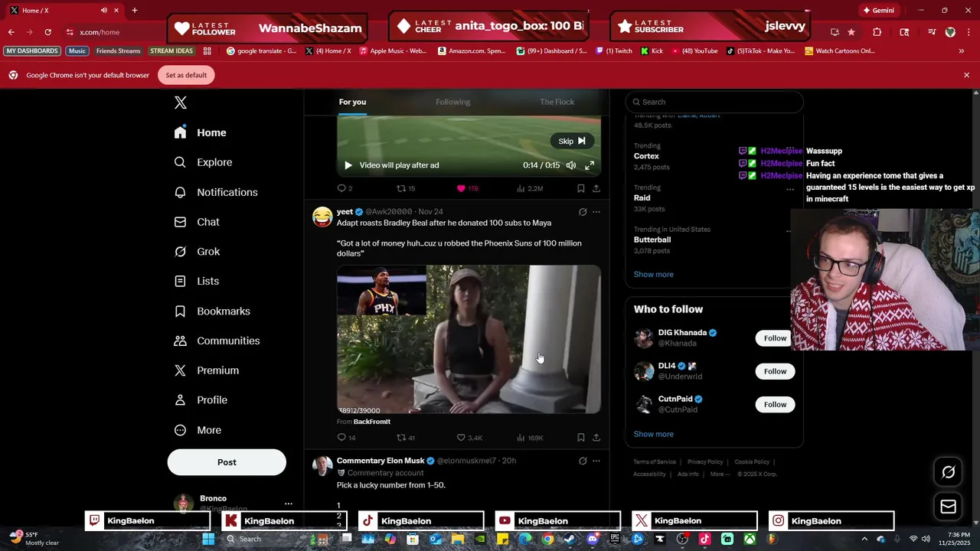Click the Post button
Image resolution: width=980 pixels, height=551 pixels.
tap(227, 462)
